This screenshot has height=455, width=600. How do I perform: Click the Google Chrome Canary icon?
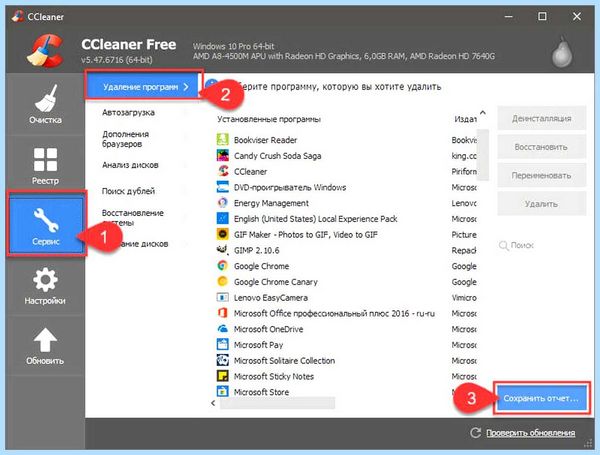click(222, 281)
